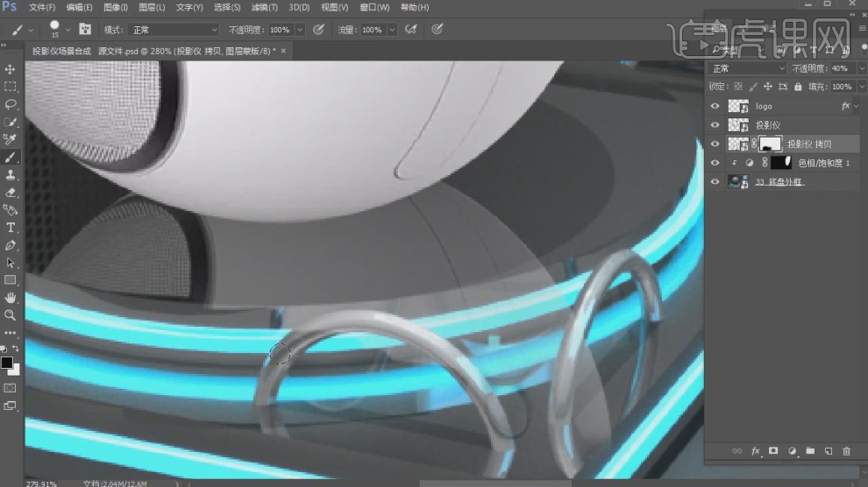
Task: Open the layer blend mode 正常 dropdown
Action: [x=747, y=68]
